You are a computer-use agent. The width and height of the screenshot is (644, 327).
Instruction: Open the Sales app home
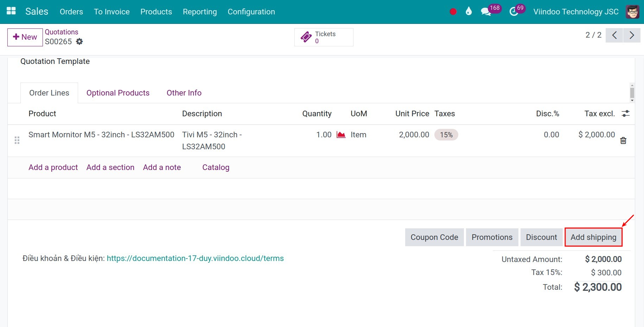click(37, 12)
